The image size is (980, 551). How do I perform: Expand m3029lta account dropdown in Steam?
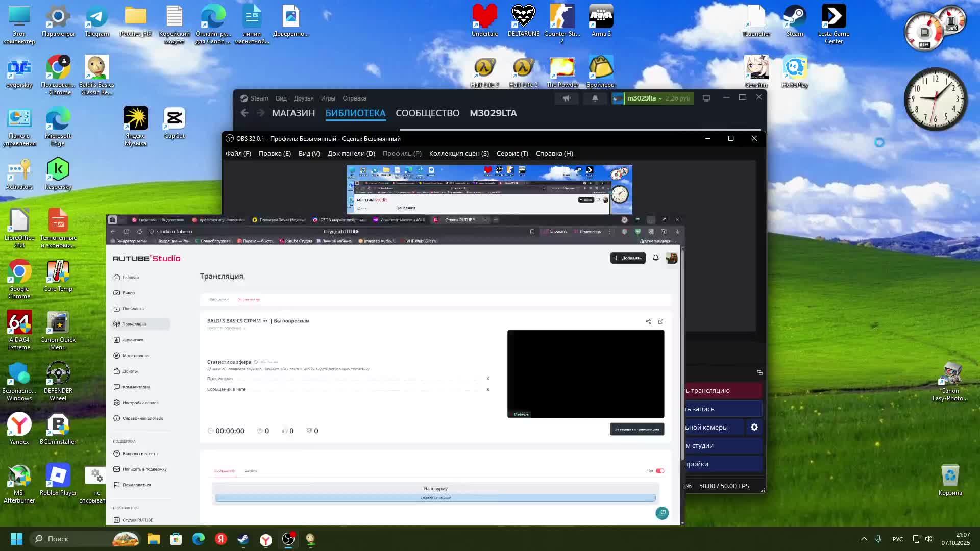(x=645, y=98)
